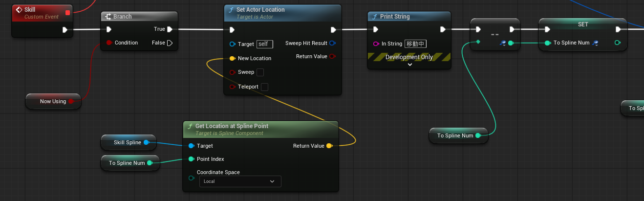This screenshot has width=644, height=201.
Task: Click the Return Value pin of Get Location at Spline Point
Action: (x=329, y=146)
